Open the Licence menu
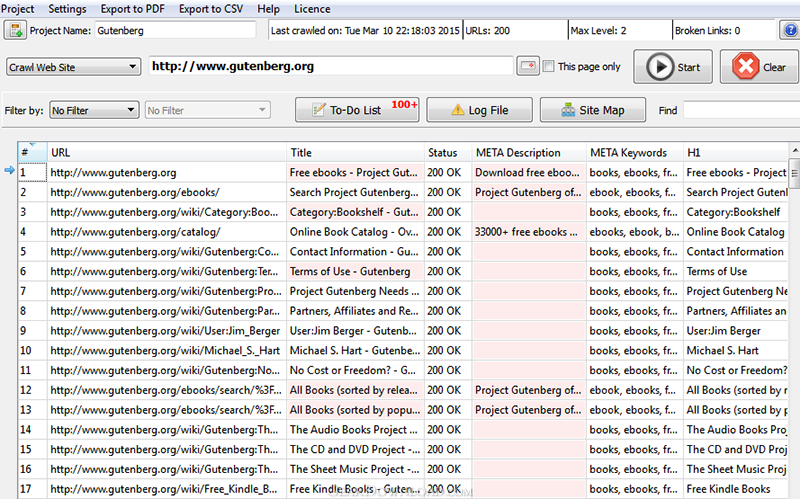 (x=312, y=9)
